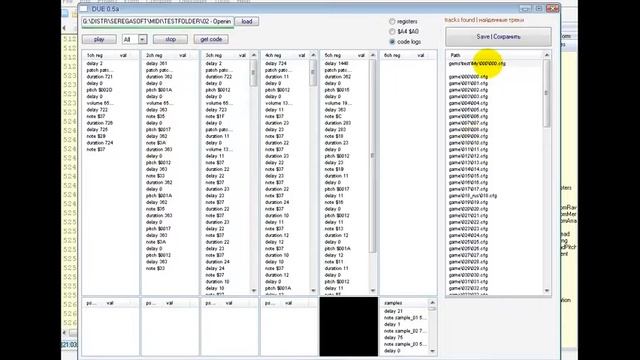Select 'delay 724' in 4ch list
This screenshot has height=360, width=640.
tap(276, 64)
